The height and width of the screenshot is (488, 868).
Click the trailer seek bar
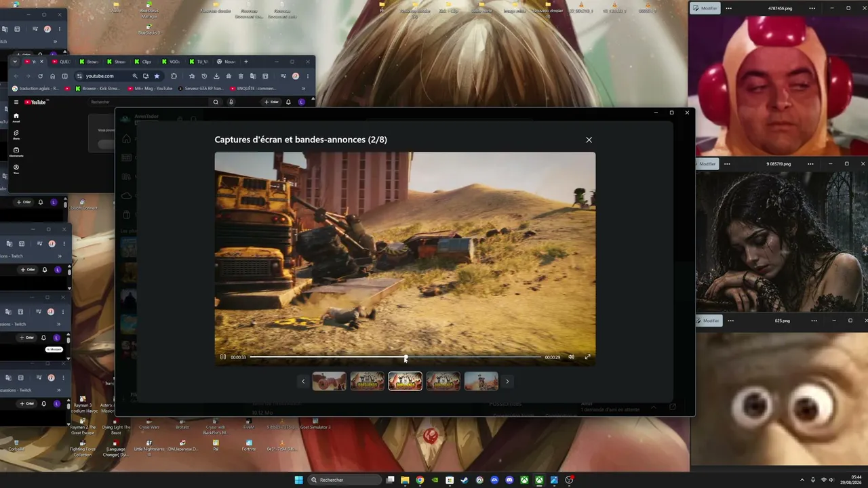point(395,357)
